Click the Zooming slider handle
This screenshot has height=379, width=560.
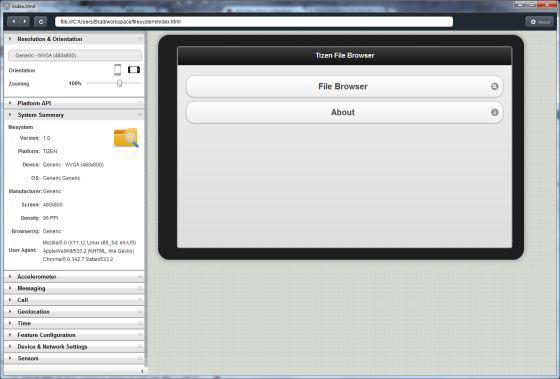(x=119, y=83)
